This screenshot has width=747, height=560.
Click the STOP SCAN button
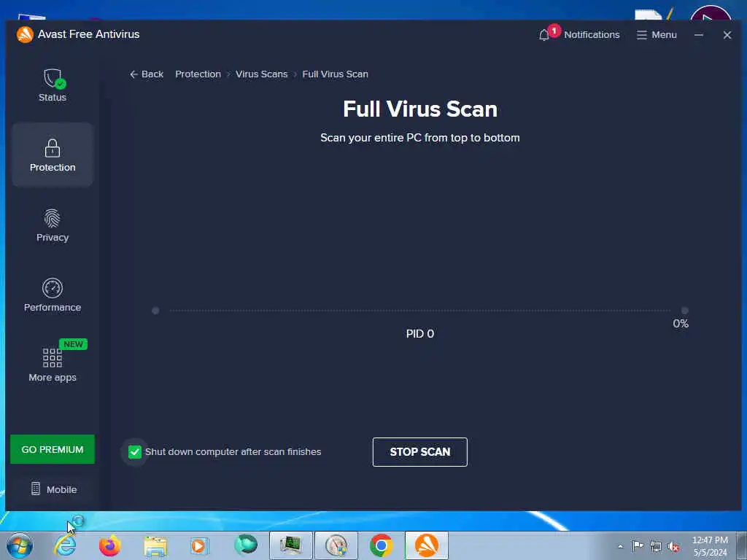419,452
